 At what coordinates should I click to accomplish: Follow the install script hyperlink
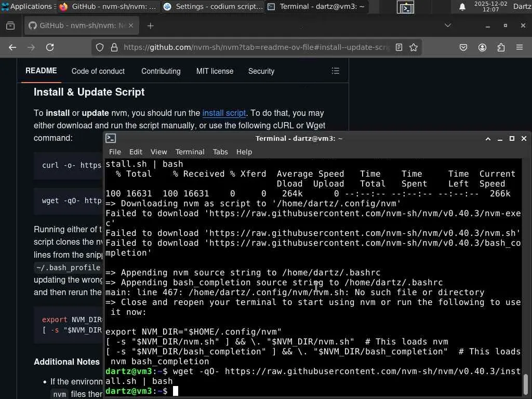click(x=224, y=113)
